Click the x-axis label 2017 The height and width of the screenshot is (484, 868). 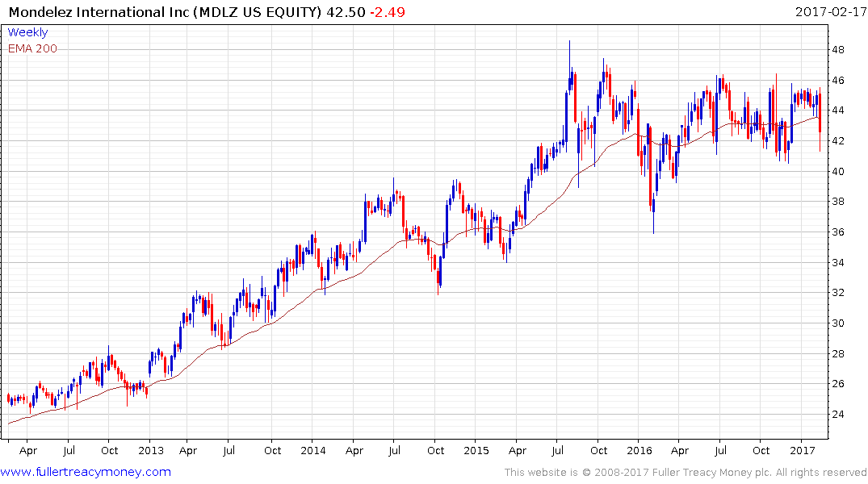tap(803, 450)
